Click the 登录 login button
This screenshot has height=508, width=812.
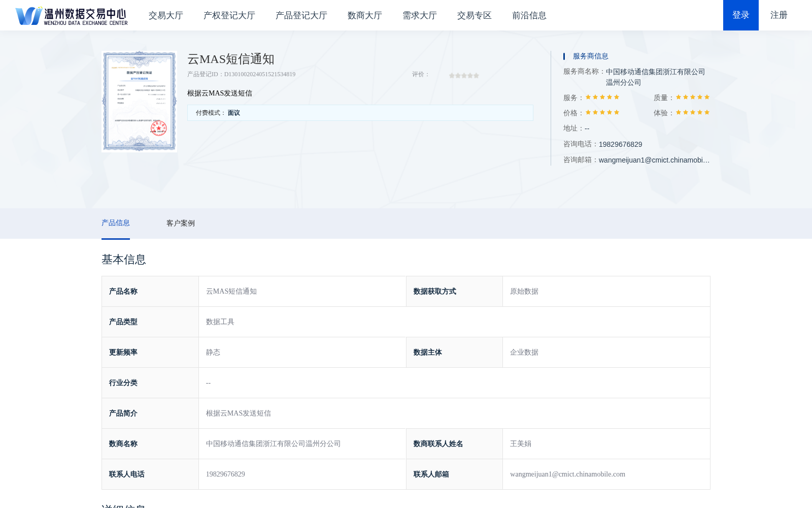click(x=741, y=15)
